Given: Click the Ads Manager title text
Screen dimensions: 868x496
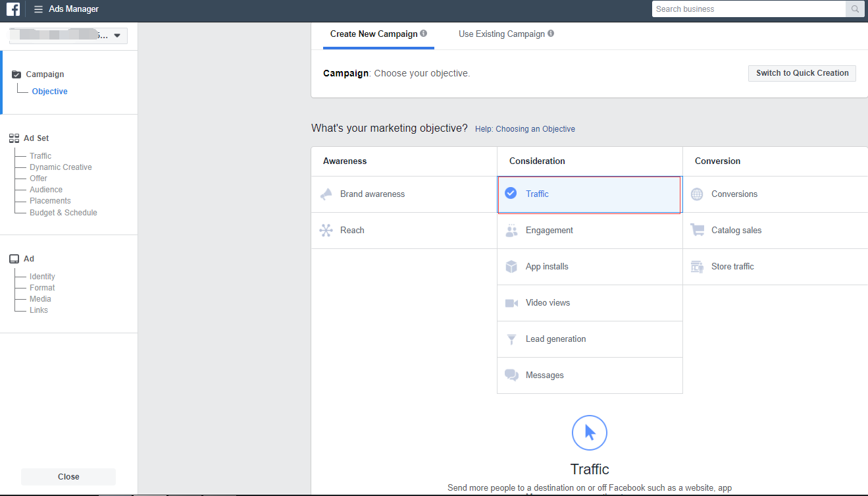Looking at the screenshot, I should [x=74, y=9].
